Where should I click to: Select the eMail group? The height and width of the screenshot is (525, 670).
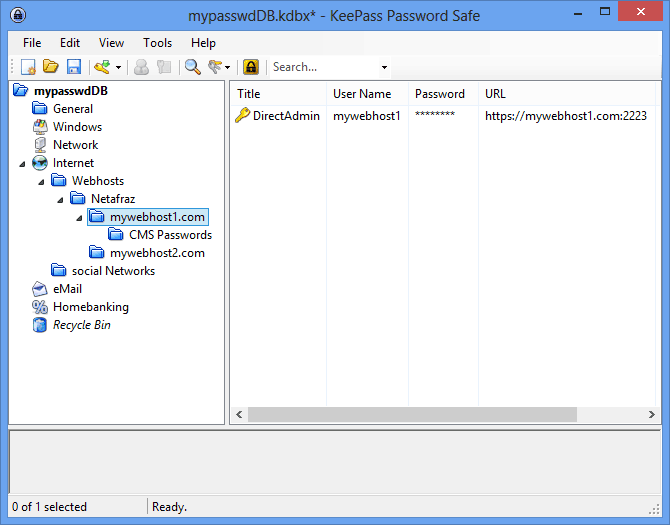(x=67, y=289)
